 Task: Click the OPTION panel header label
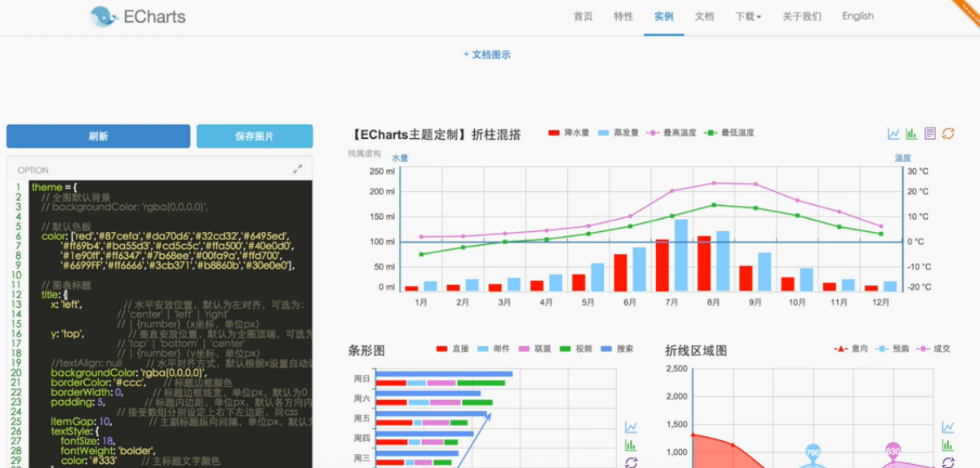[x=33, y=170]
